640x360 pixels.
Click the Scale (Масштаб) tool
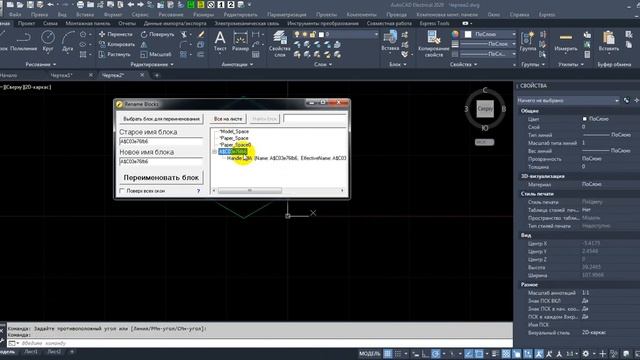click(156, 54)
